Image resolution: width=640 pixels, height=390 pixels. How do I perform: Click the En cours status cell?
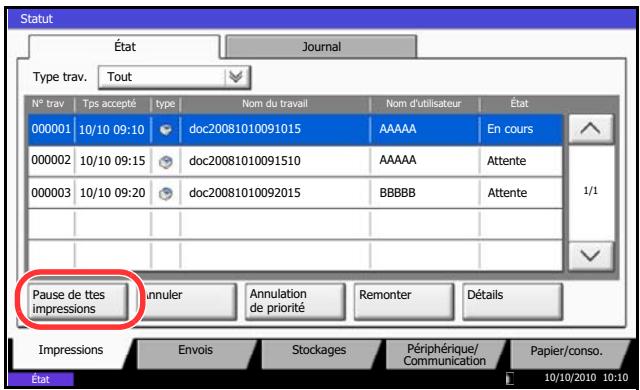click(x=510, y=129)
